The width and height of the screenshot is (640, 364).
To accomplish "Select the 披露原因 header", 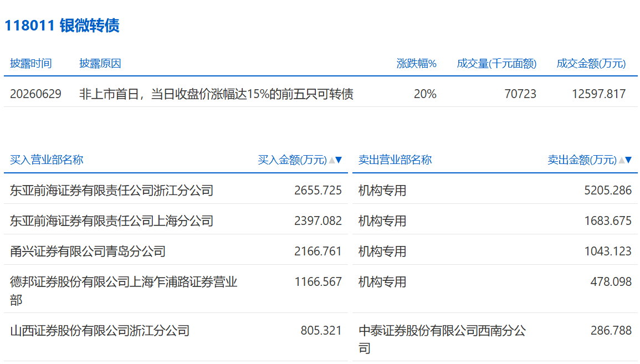I will (x=100, y=64).
